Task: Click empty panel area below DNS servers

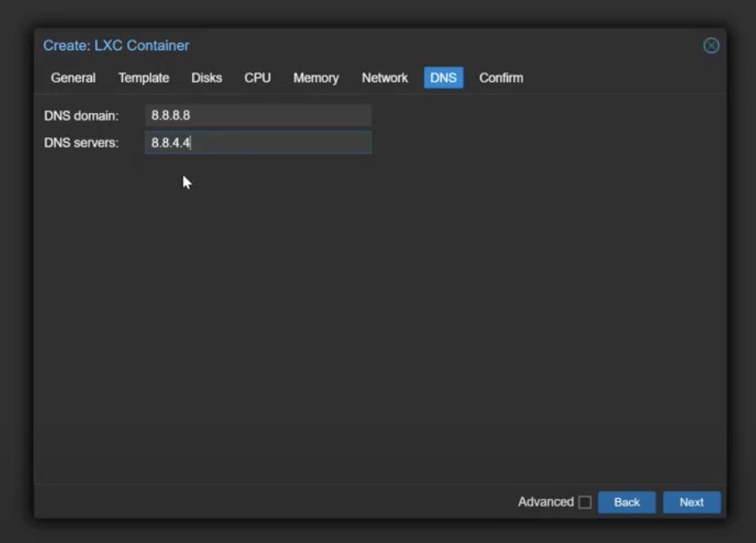Action: [376, 317]
